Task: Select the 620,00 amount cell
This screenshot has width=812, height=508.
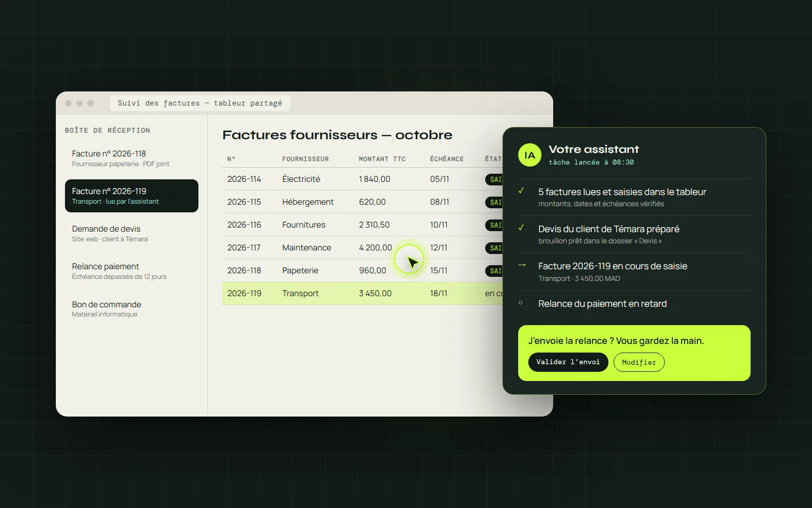Action: coord(373,202)
